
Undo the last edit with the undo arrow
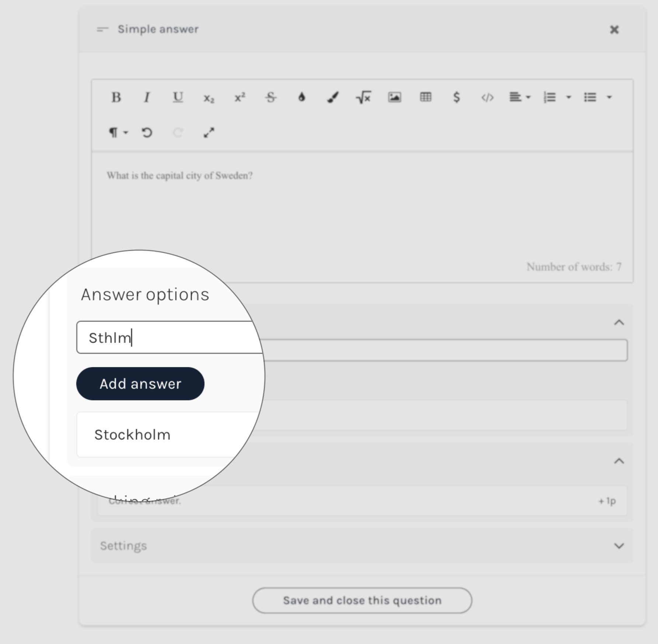(146, 133)
